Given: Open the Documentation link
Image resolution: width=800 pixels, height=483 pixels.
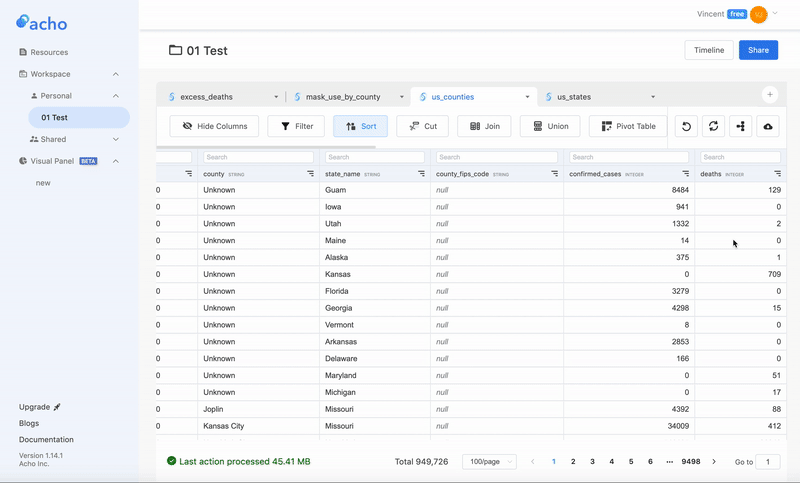Looking at the screenshot, I should coord(46,440).
